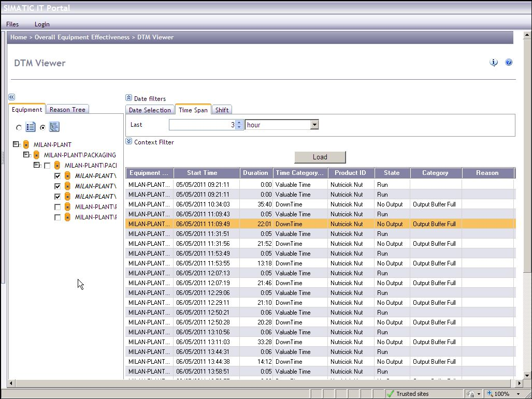Image resolution: width=532 pixels, height=399 pixels.
Task: Switch to the Date Selection tab
Action: 150,110
